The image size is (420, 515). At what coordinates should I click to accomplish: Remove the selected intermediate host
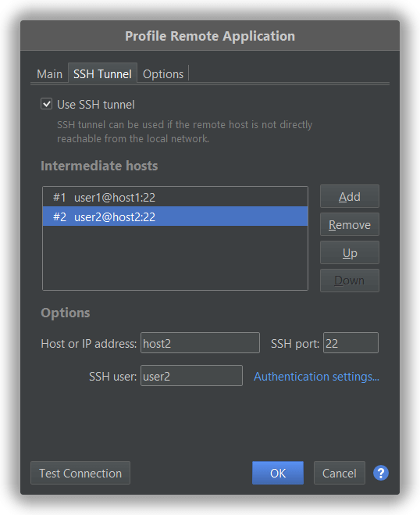pyautogui.click(x=350, y=224)
